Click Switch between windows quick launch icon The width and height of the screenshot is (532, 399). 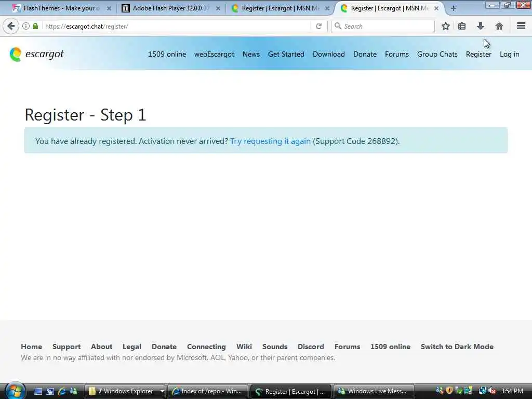[50, 391]
